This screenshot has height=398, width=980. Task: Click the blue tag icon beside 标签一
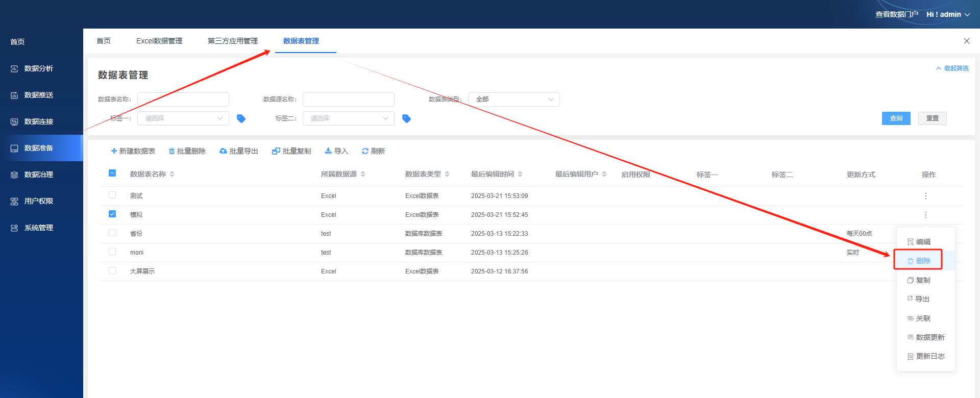tap(241, 118)
